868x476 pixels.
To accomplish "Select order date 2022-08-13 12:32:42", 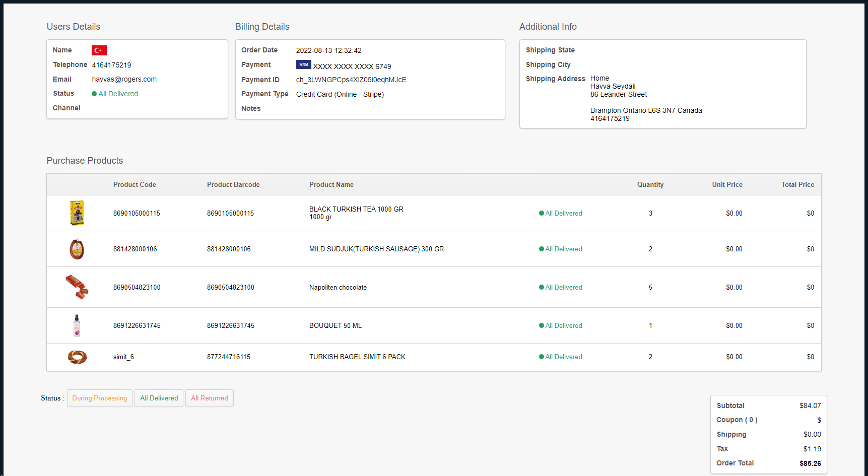I will [x=329, y=50].
